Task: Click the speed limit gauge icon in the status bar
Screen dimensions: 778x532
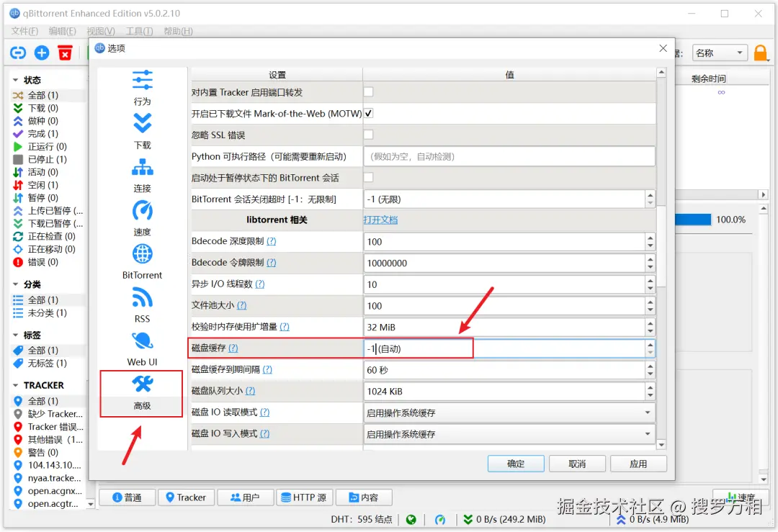Action: (440, 519)
